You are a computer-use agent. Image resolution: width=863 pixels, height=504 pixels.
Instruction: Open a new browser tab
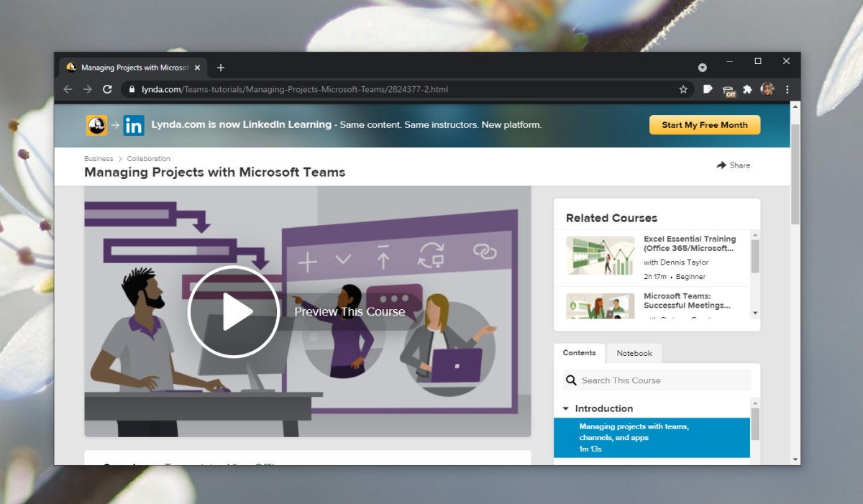coord(221,68)
